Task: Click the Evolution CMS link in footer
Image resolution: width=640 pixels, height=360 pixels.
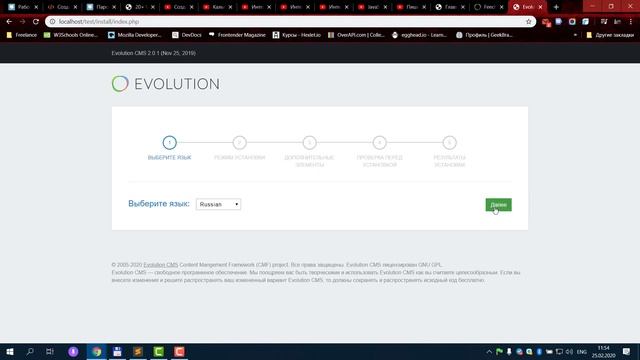Action: click(x=161, y=265)
